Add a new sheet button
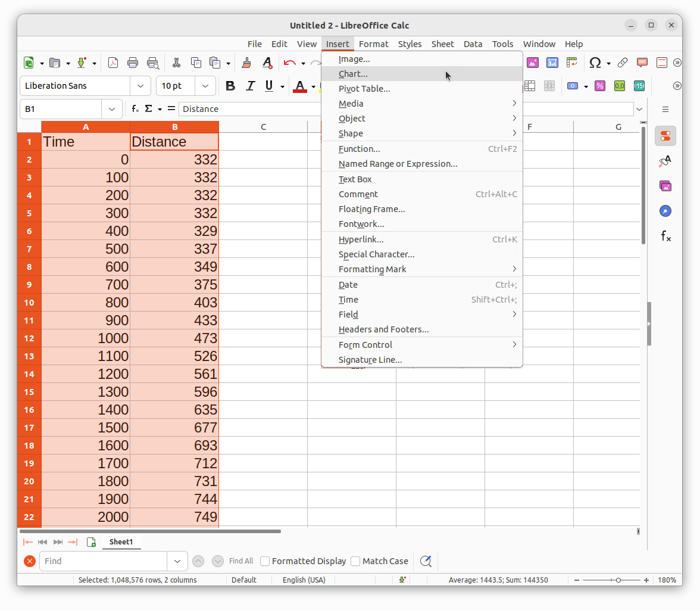 (91, 542)
